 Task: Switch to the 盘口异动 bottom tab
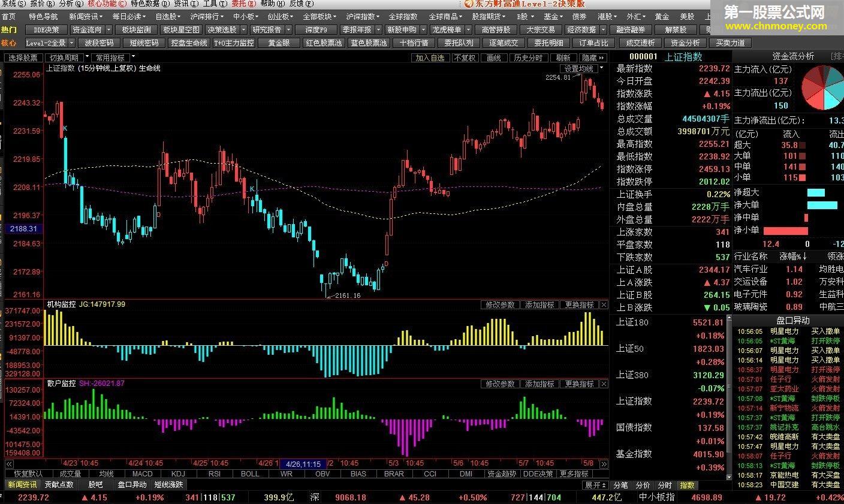pyautogui.click(x=132, y=484)
